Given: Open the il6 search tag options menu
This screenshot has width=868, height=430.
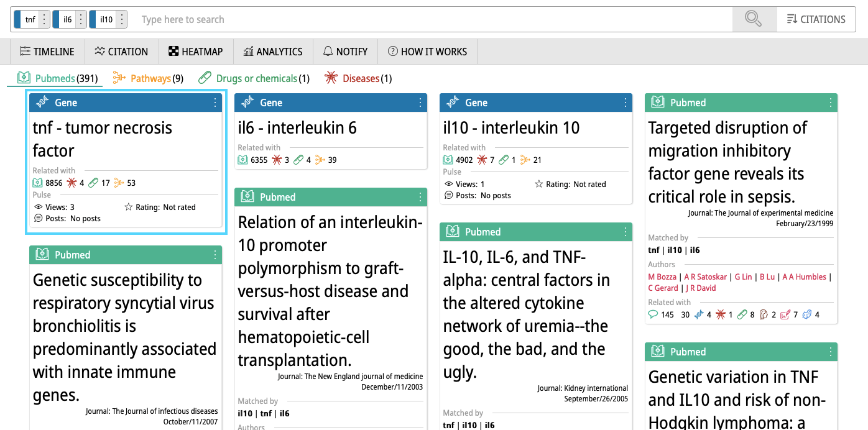Looking at the screenshot, I should point(81,19).
